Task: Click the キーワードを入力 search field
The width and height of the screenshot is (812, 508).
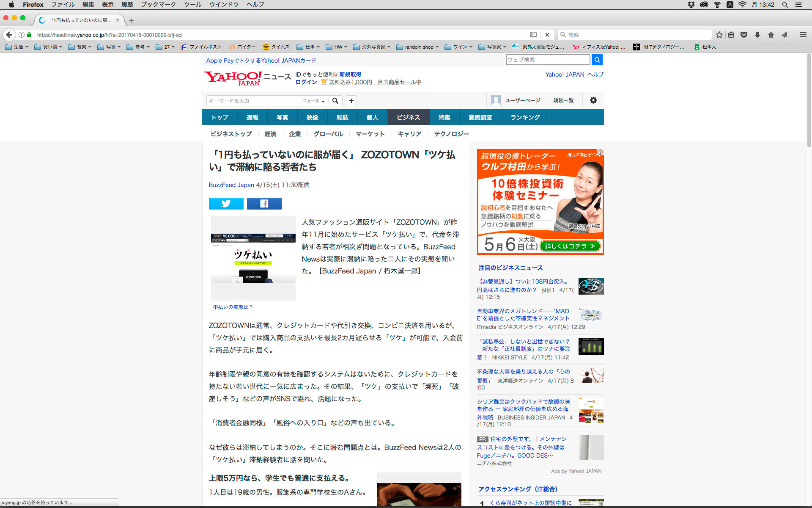Action: point(253,101)
